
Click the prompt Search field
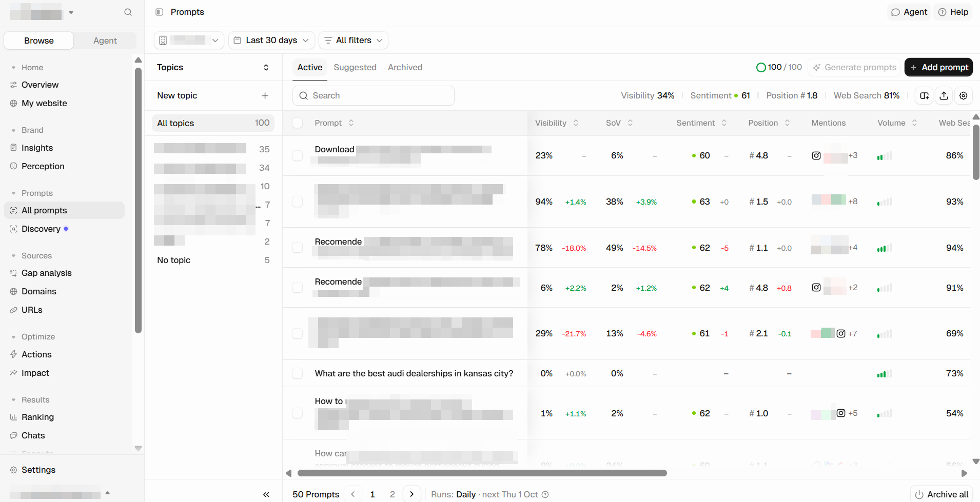pyautogui.click(x=373, y=95)
